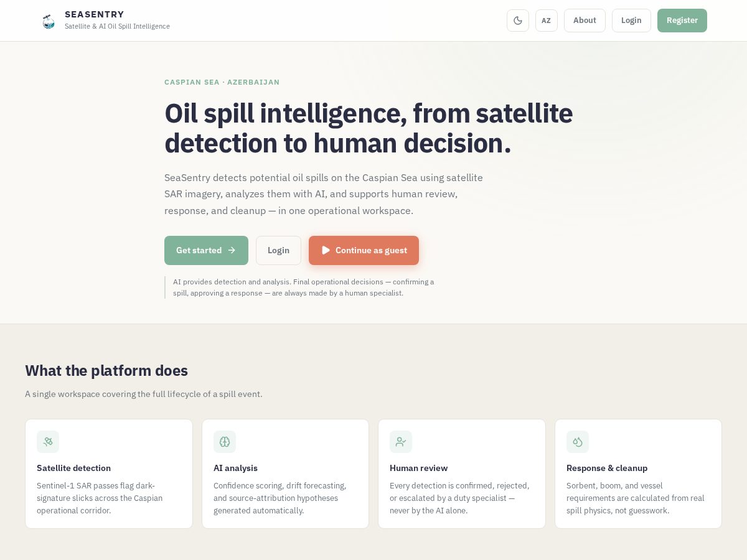Click the 'CASPIAN SEA · AZERBAIJAN' label
Image resolution: width=747 pixels, height=560 pixels.
[x=222, y=82]
